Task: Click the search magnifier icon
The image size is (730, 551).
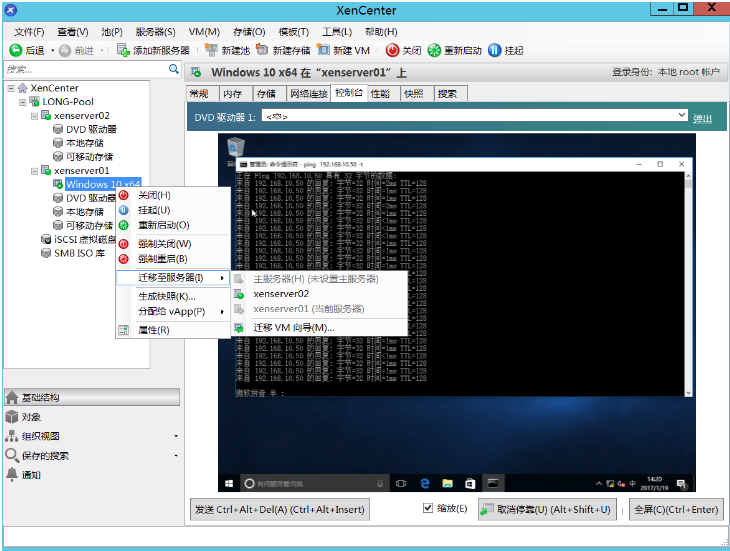Action: click(174, 69)
